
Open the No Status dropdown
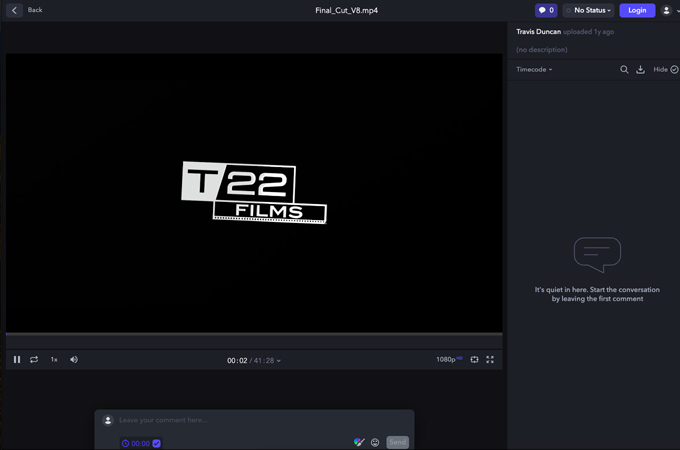point(588,10)
